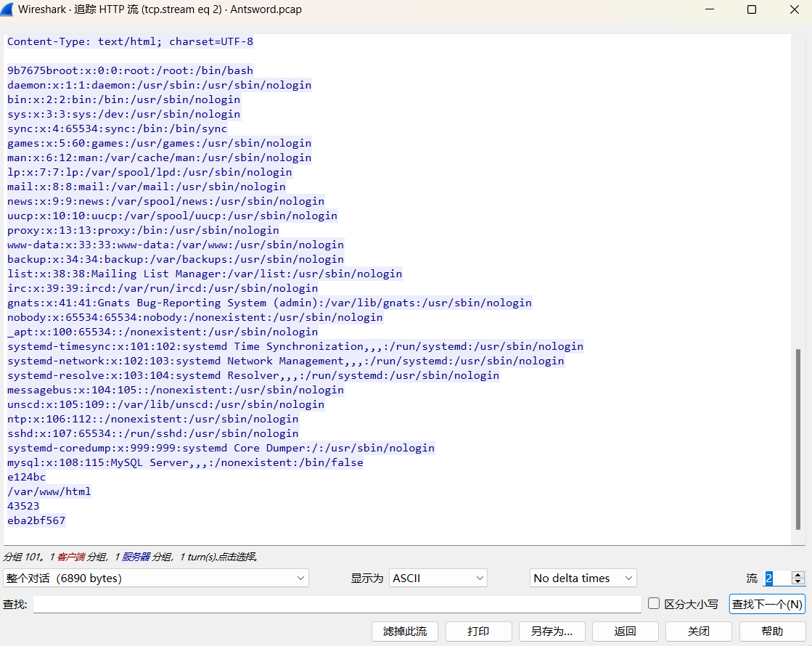Image resolution: width=812 pixels, height=646 pixels.
Task: Click the systemd-resolve line
Action: (x=253, y=375)
